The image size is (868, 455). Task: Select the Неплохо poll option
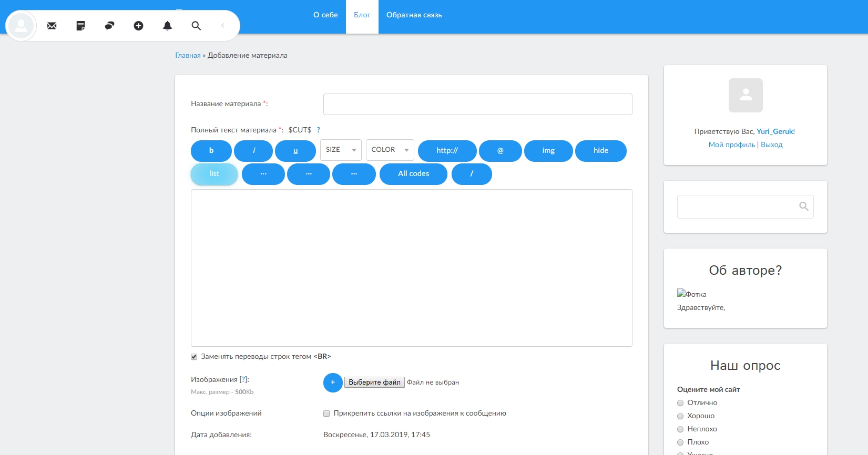[x=680, y=429]
